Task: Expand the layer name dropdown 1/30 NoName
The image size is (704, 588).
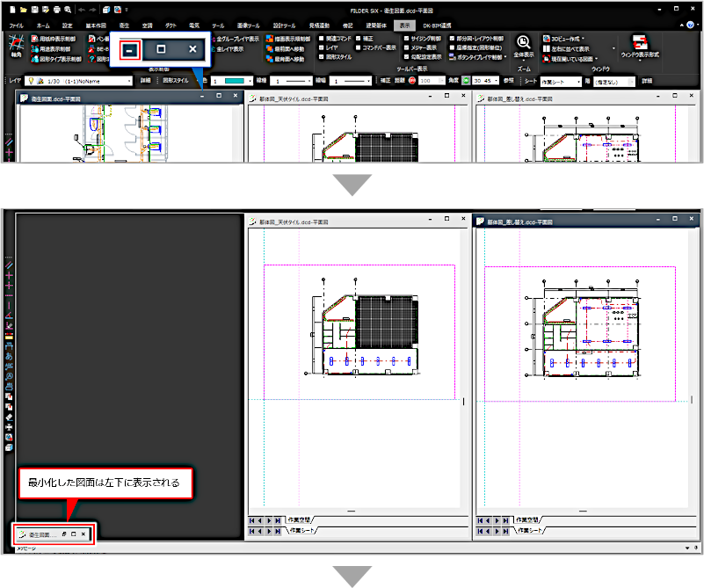Action: coord(129,80)
